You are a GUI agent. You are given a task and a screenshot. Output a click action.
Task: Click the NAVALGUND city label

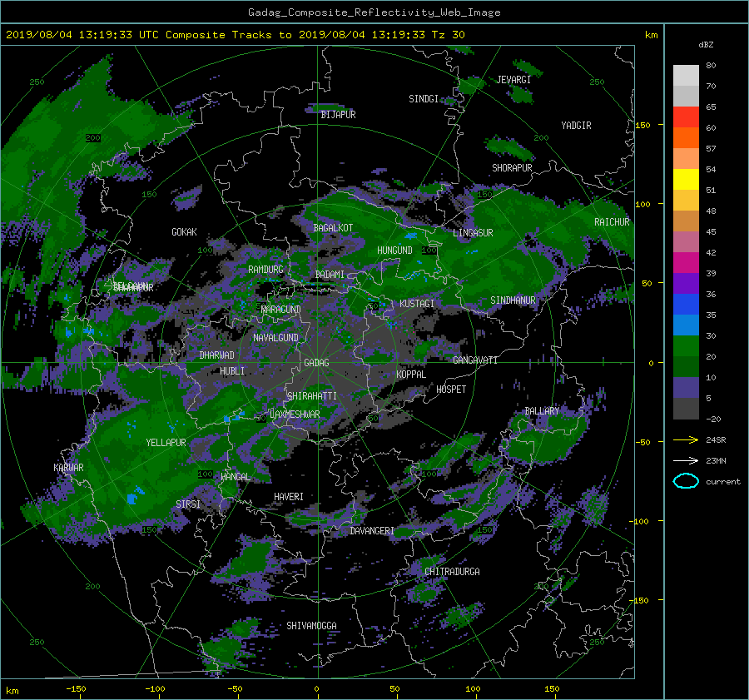tap(275, 338)
